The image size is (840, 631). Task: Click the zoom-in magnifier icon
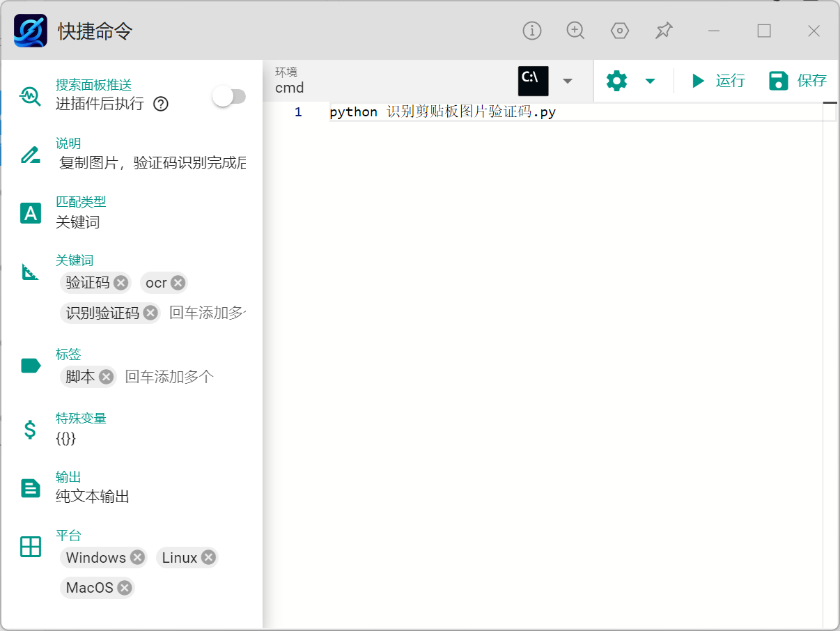tap(575, 31)
